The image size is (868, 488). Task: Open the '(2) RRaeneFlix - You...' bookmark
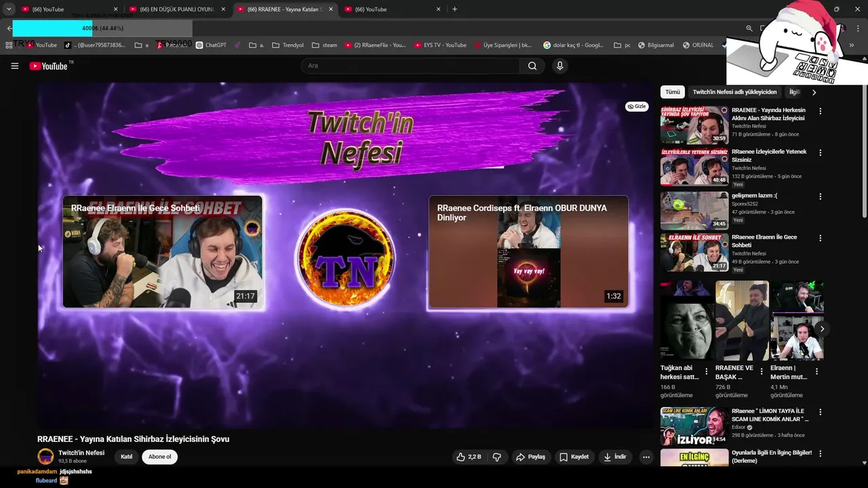tap(375, 45)
